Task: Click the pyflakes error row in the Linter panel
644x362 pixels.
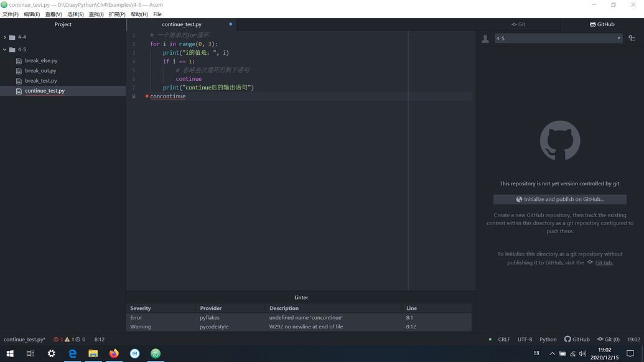Action: click(x=249, y=317)
